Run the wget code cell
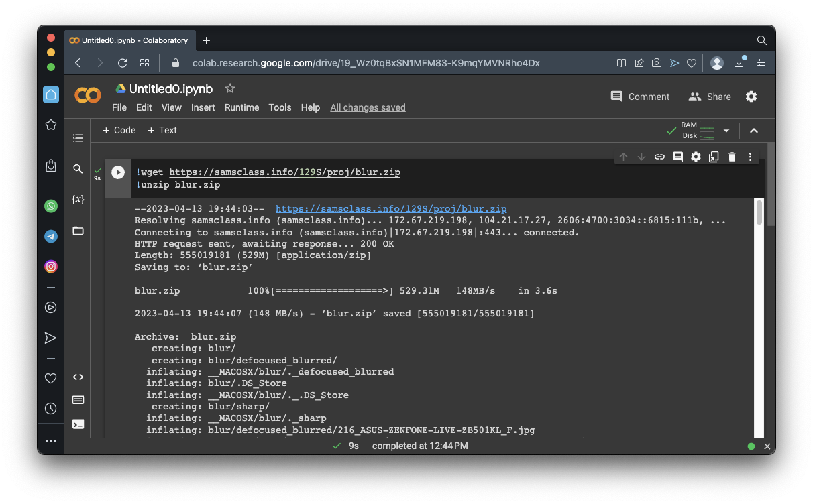 (x=118, y=172)
